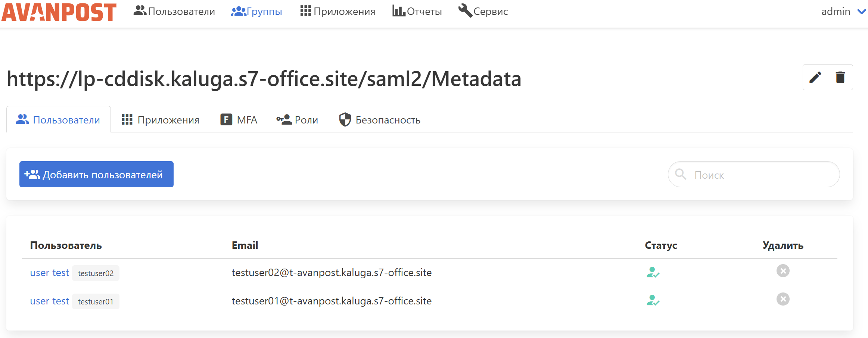Switch to the Безопасность tab
This screenshot has width=868, height=338.
pyautogui.click(x=380, y=120)
